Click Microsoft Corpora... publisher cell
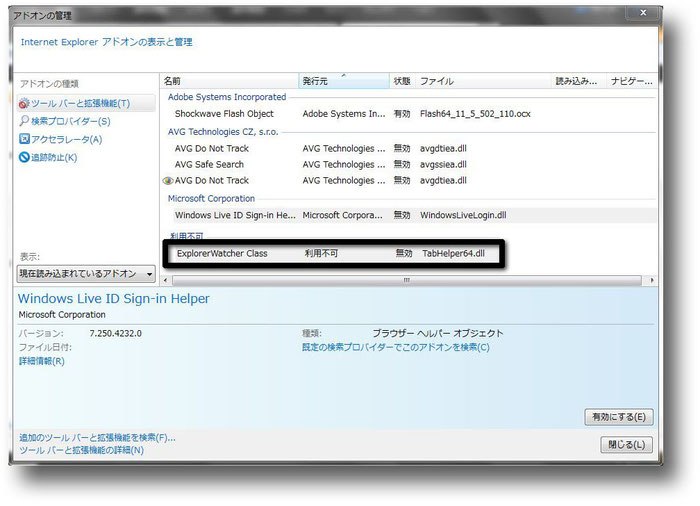This screenshot has width=700, height=506. [x=342, y=215]
